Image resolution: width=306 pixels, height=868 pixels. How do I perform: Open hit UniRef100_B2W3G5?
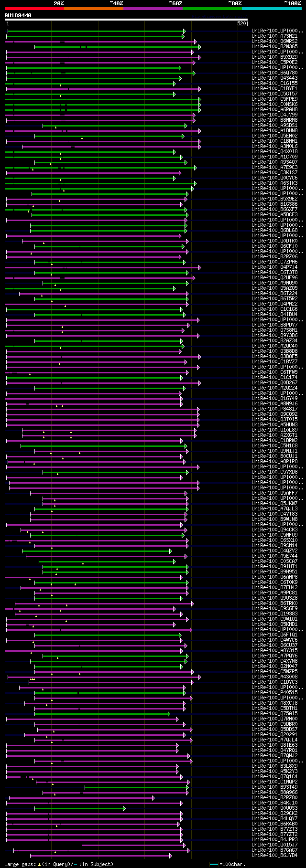[x=274, y=47]
